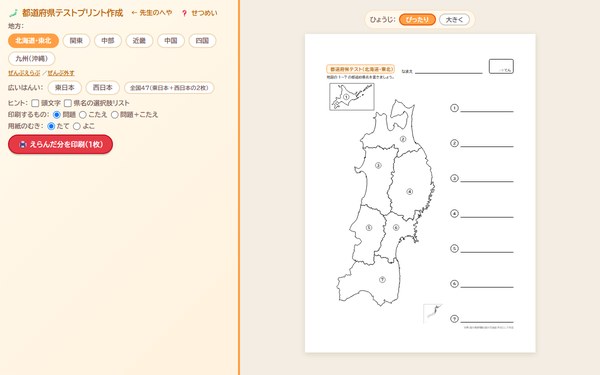
Task: Enable the 頭文字 hint checkbox
Action: (x=35, y=103)
